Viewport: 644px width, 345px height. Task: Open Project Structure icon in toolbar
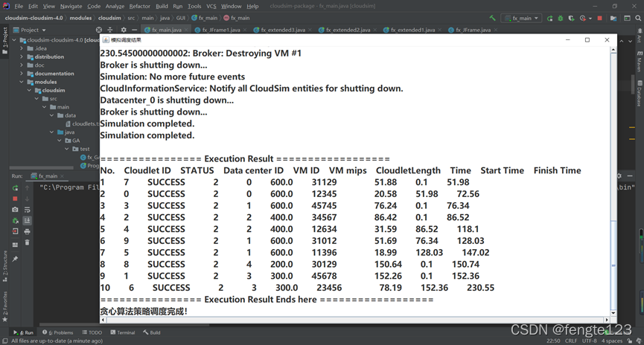[x=613, y=18]
